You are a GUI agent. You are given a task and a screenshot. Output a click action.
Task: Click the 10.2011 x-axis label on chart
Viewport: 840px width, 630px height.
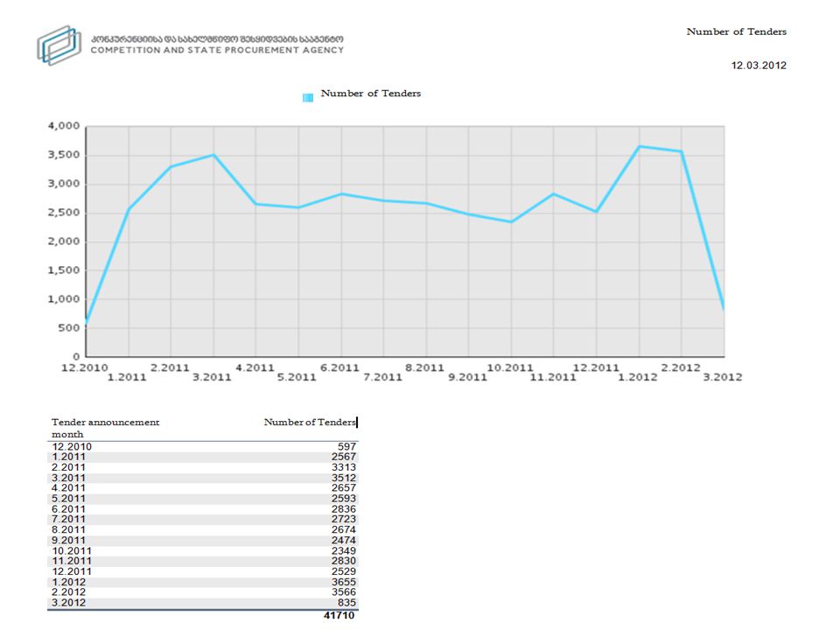click(510, 368)
